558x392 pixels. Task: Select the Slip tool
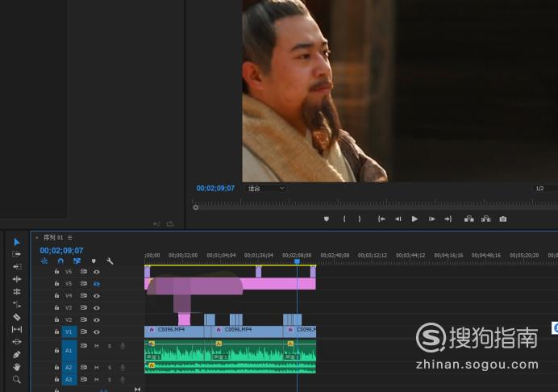click(x=17, y=329)
